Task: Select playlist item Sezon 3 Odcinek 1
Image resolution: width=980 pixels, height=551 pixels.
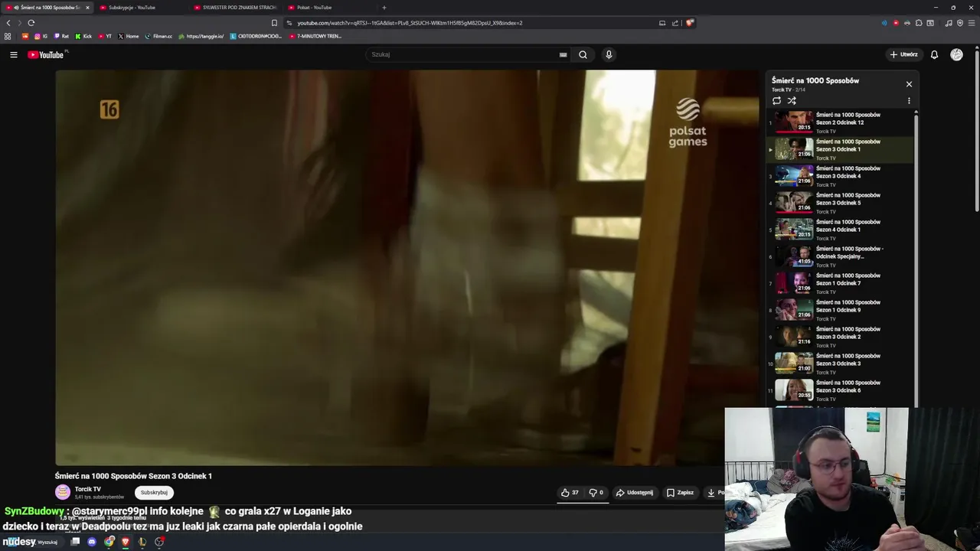Action: click(x=840, y=149)
